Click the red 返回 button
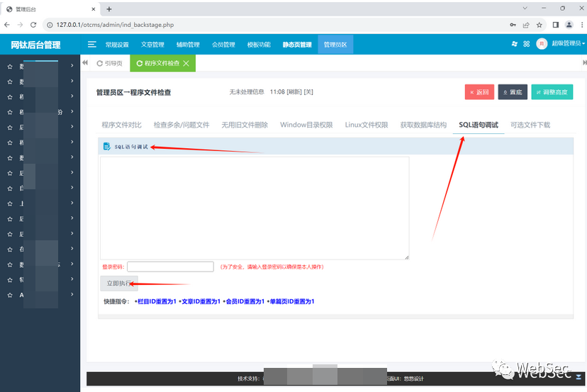Image resolution: width=587 pixels, height=392 pixels. click(479, 92)
